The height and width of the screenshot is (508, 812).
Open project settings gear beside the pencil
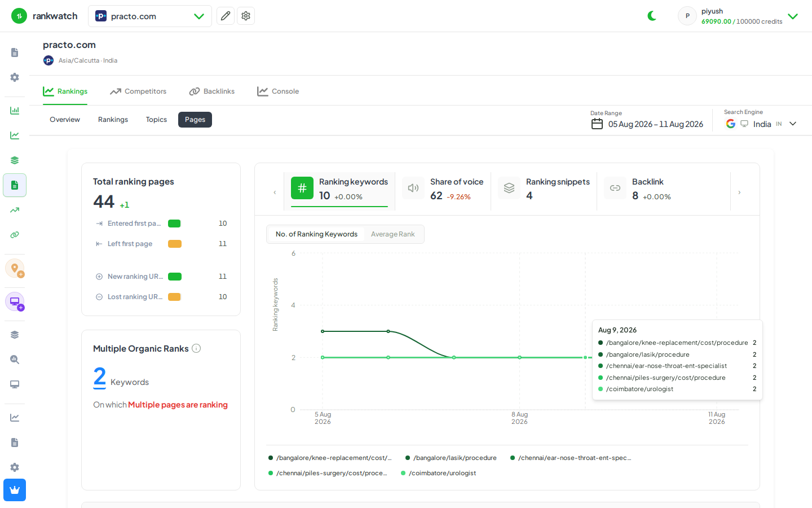point(246,16)
